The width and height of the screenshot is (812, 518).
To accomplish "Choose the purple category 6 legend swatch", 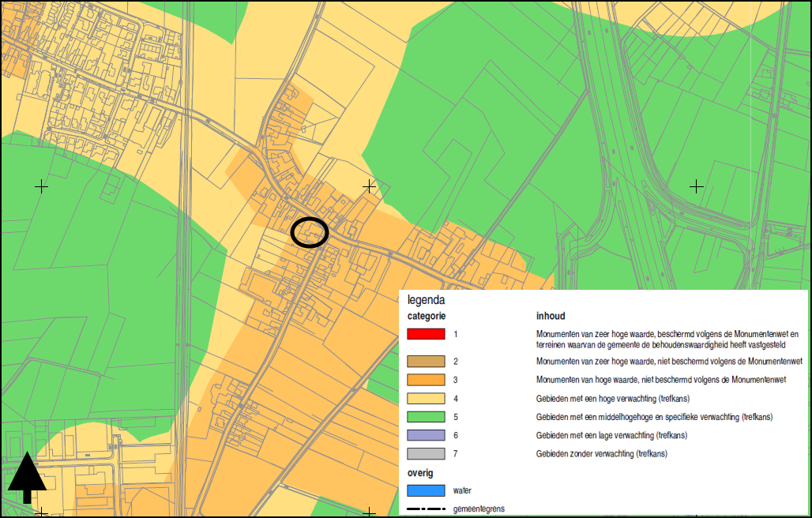I will point(426,435).
